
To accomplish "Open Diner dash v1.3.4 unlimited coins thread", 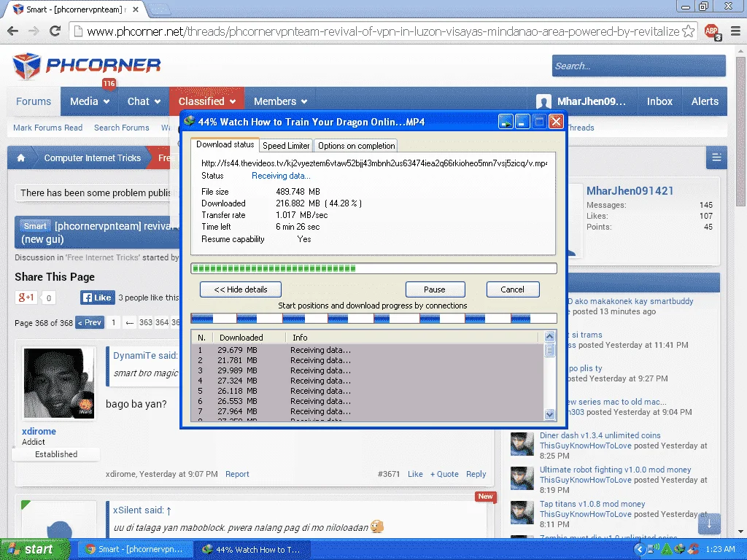I will pyautogui.click(x=600, y=435).
